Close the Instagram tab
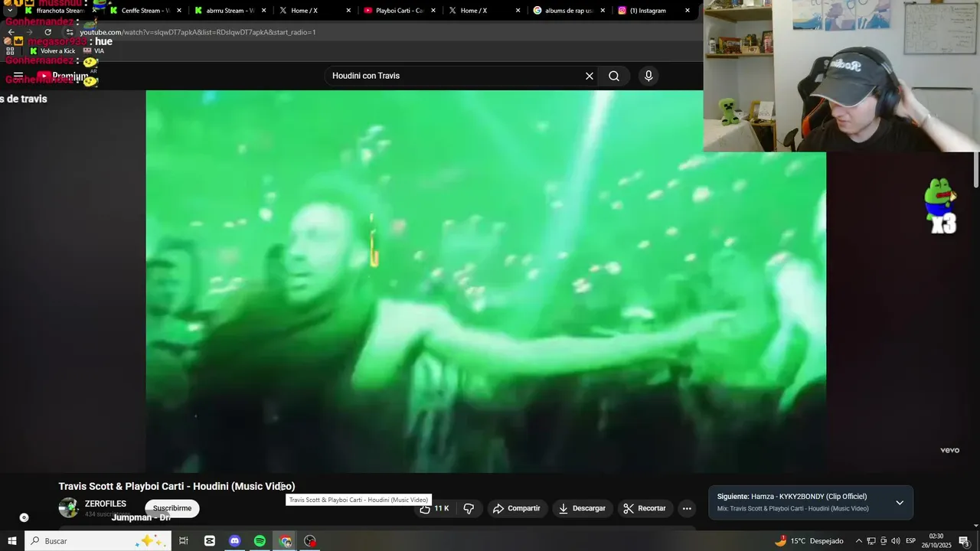The image size is (980, 551). point(688,11)
